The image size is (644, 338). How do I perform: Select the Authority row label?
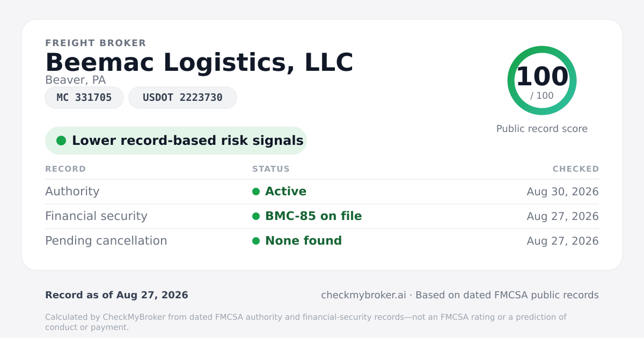pos(72,192)
